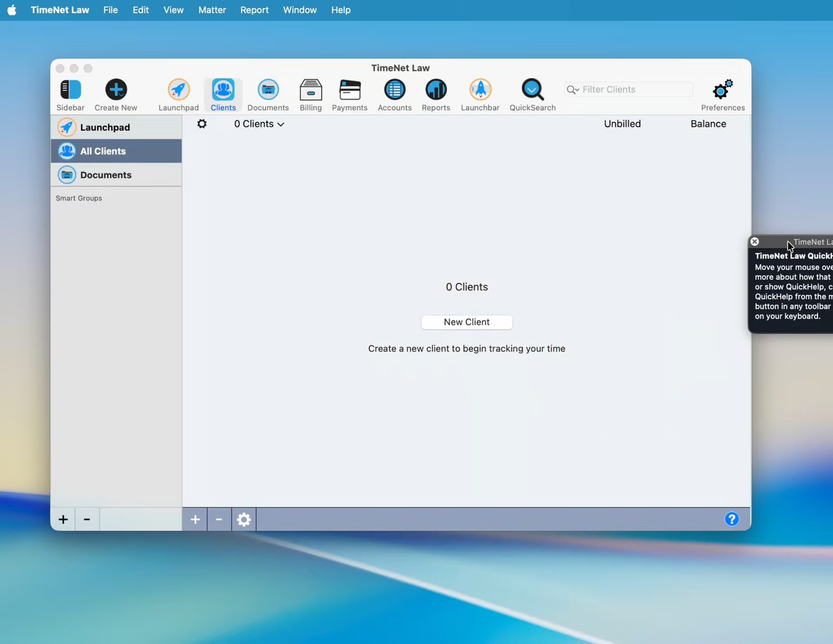Add client with bottom bar plus button
The image size is (833, 644).
pos(195,519)
